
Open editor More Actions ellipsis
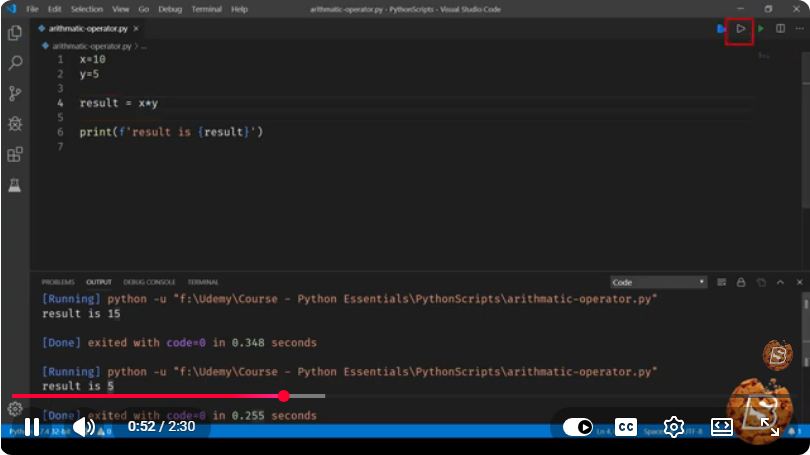799,29
